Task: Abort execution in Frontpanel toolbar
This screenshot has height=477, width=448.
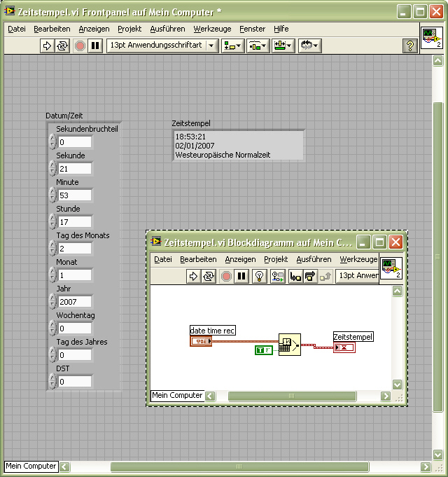Action: click(x=80, y=46)
